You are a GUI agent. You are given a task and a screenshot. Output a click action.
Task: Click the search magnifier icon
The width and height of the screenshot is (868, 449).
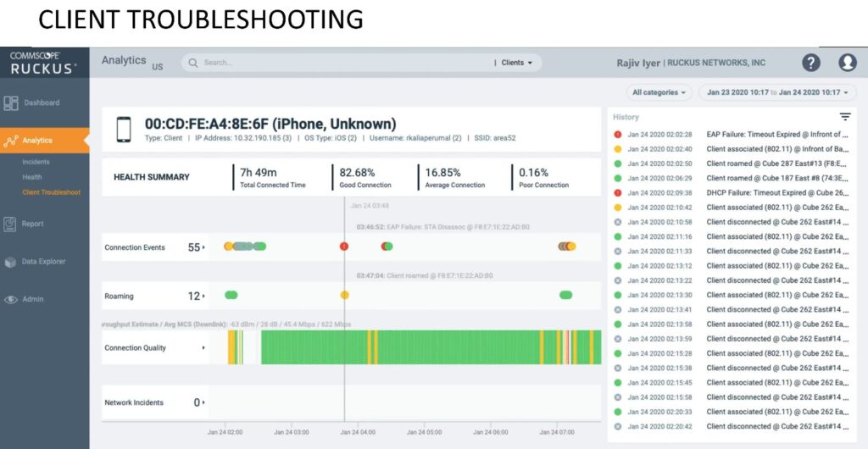(x=193, y=63)
